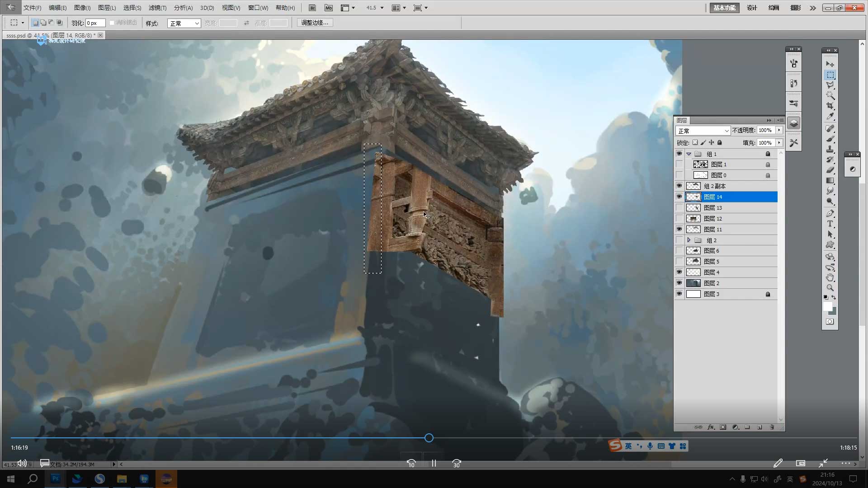Viewport: 868px width, 488px height.
Task: Select the Hand tool
Action: coord(830,277)
